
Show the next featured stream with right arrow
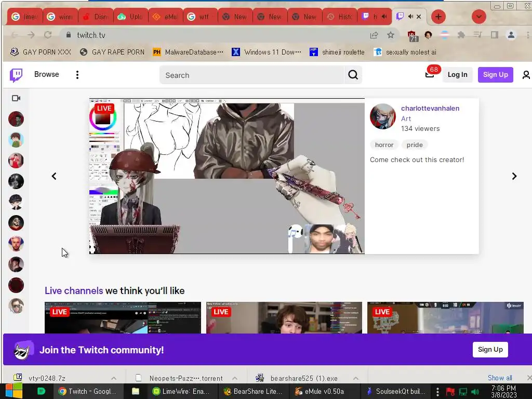pyautogui.click(x=514, y=176)
